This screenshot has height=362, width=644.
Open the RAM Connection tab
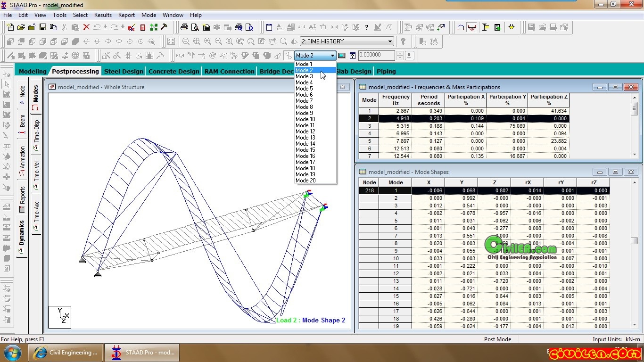pyautogui.click(x=230, y=71)
